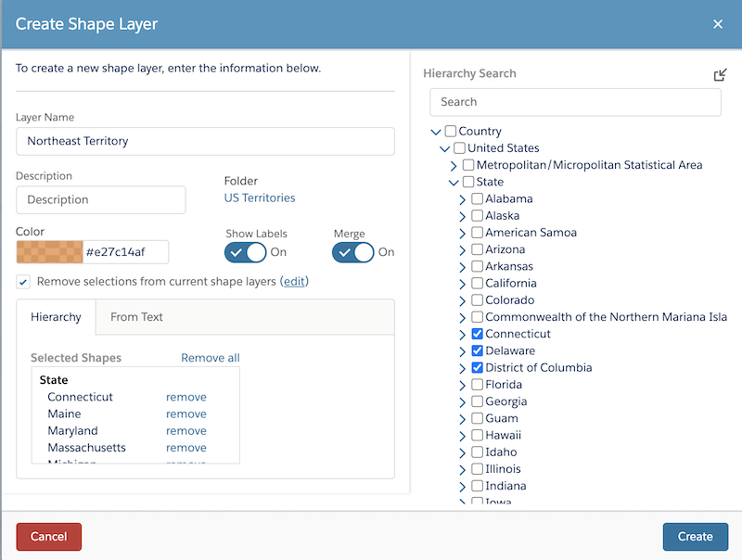The height and width of the screenshot is (560, 742).
Task: Turn off the Merge toggle
Action: [x=353, y=252]
